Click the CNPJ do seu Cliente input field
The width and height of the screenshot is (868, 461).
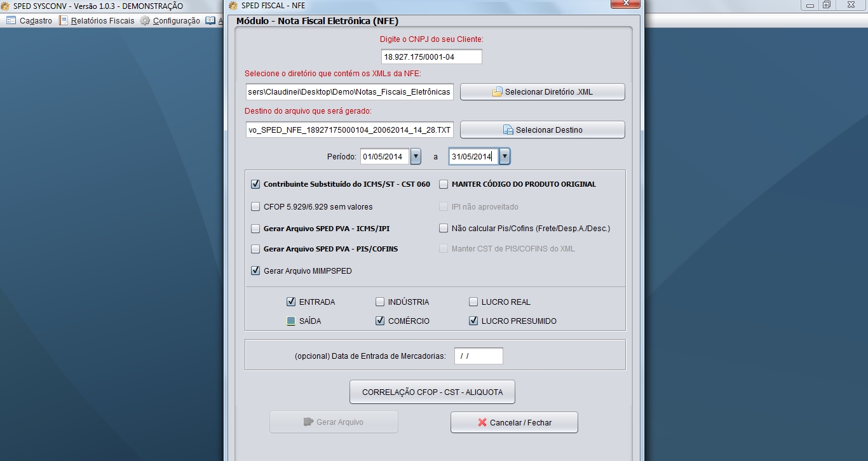point(431,57)
